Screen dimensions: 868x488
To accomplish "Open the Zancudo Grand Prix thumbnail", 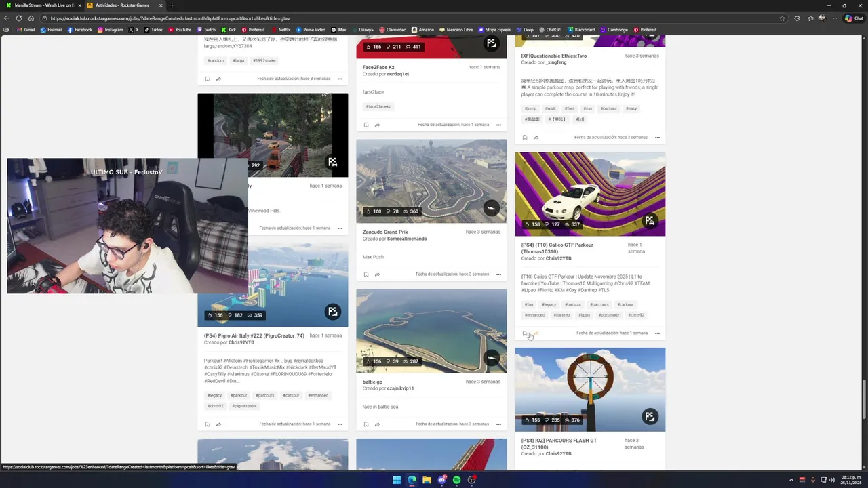I will click(431, 181).
